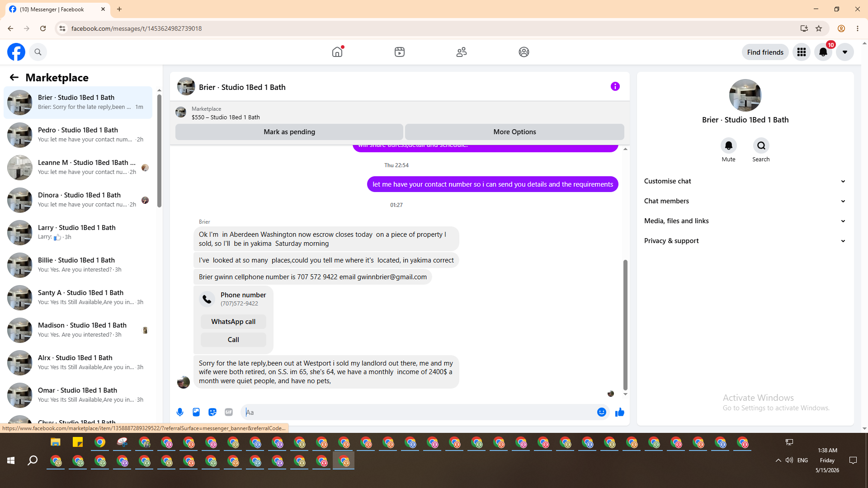Open the Facebook search icon
The height and width of the screenshot is (488, 868).
click(38, 52)
